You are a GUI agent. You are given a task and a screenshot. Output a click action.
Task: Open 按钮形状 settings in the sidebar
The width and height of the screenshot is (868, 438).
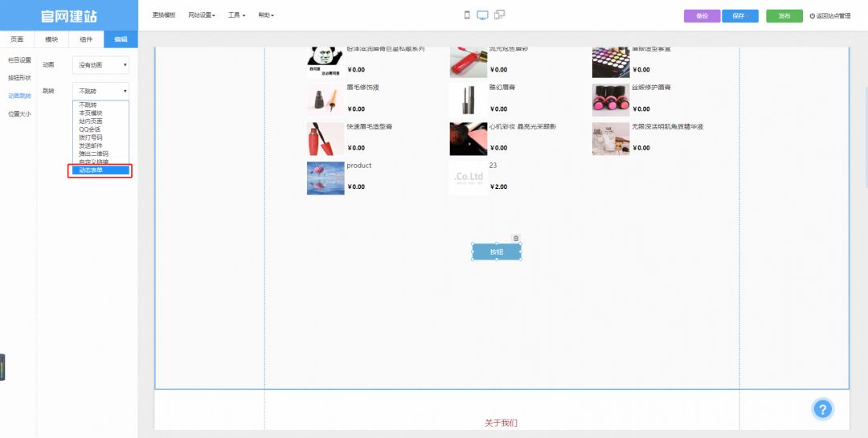19,78
